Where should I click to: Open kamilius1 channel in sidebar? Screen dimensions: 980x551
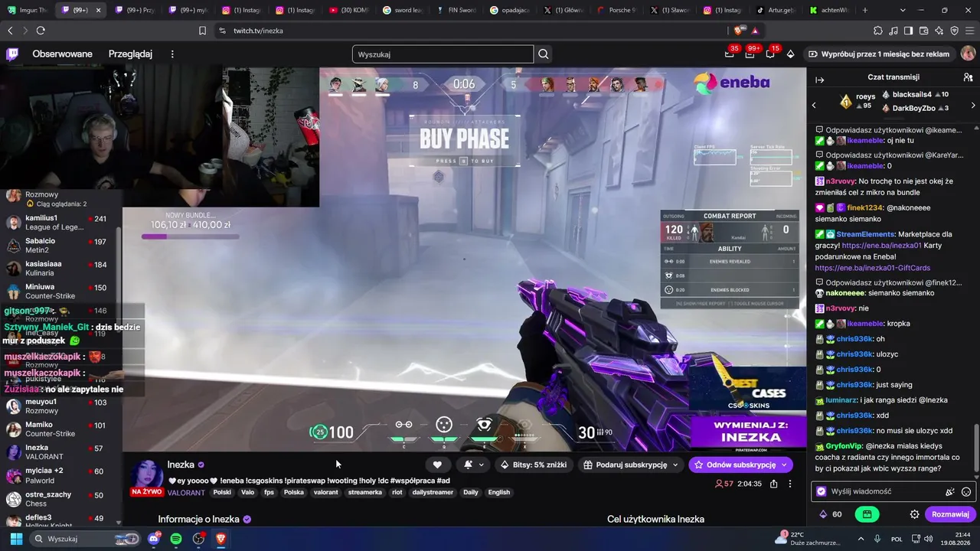61,223
